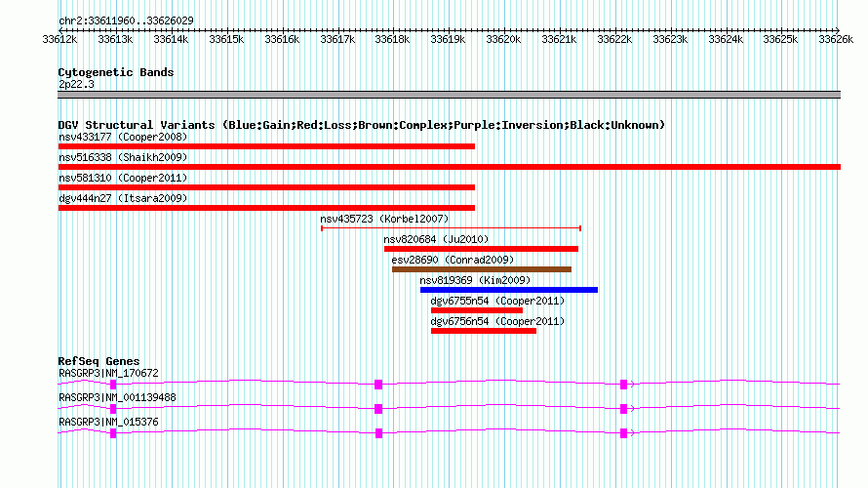Select the red nsv581310 loss bar
The height and width of the screenshot is (488, 868).
[x=266, y=187]
